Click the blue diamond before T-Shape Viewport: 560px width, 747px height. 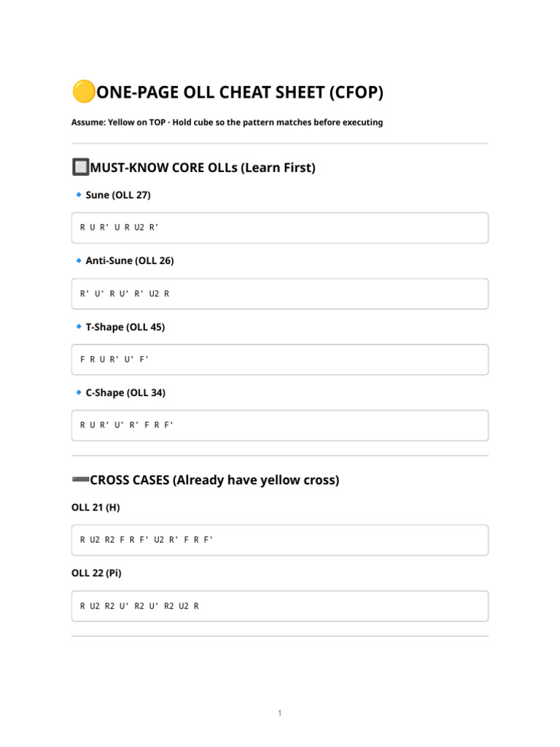point(79,327)
